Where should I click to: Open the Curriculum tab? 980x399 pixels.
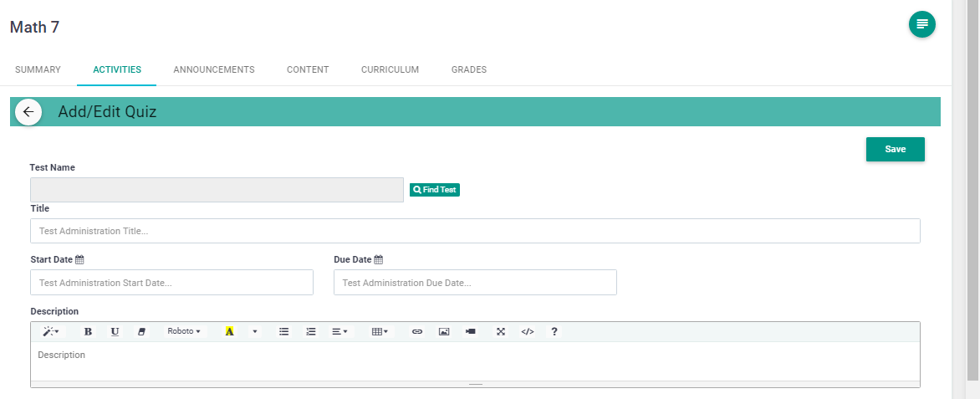point(390,69)
